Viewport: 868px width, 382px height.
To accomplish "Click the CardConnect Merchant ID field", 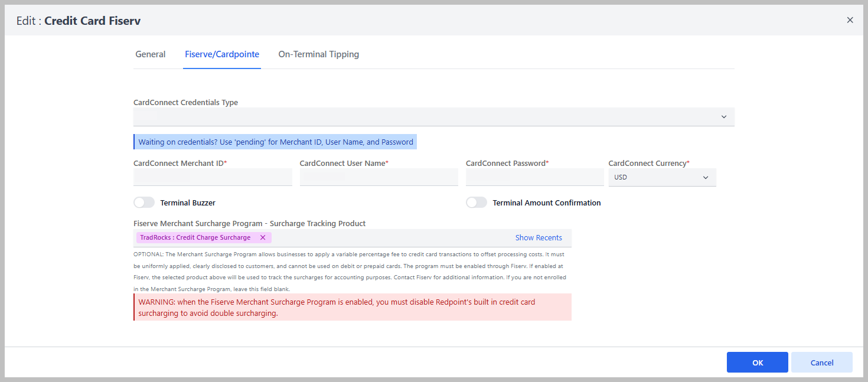I will click(213, 177).
